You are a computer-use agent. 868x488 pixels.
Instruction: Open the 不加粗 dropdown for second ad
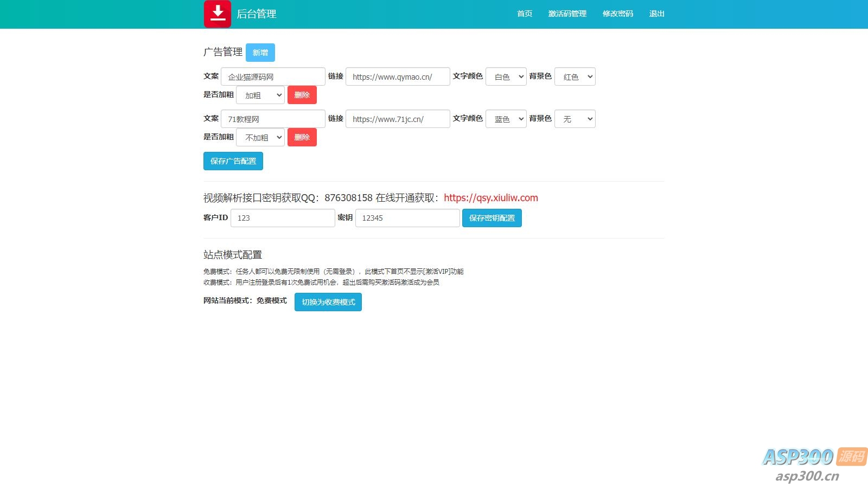pos(260,137)
